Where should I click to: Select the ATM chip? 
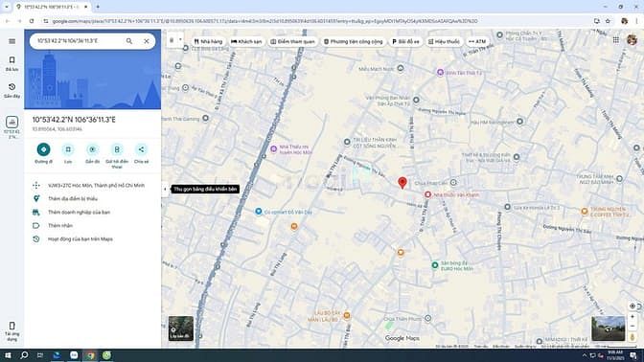[x=477, y=41]
